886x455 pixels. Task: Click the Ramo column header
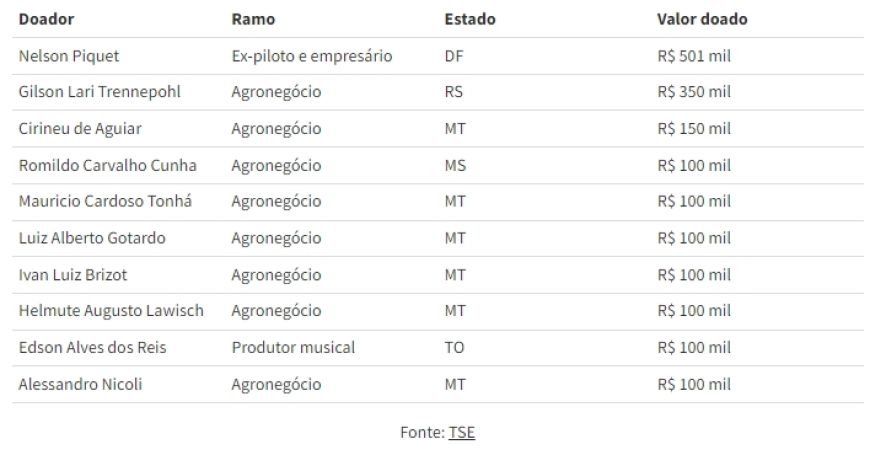pyautogui.click(x=253, y=19)
